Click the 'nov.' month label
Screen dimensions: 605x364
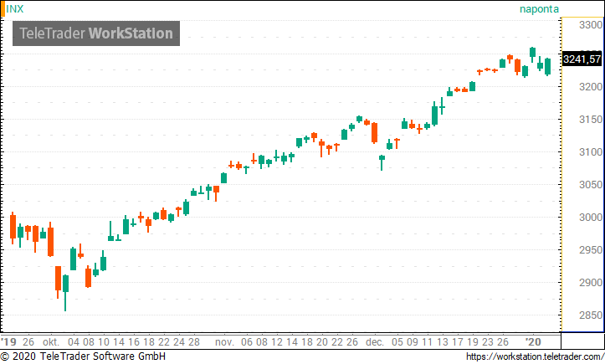224,342
